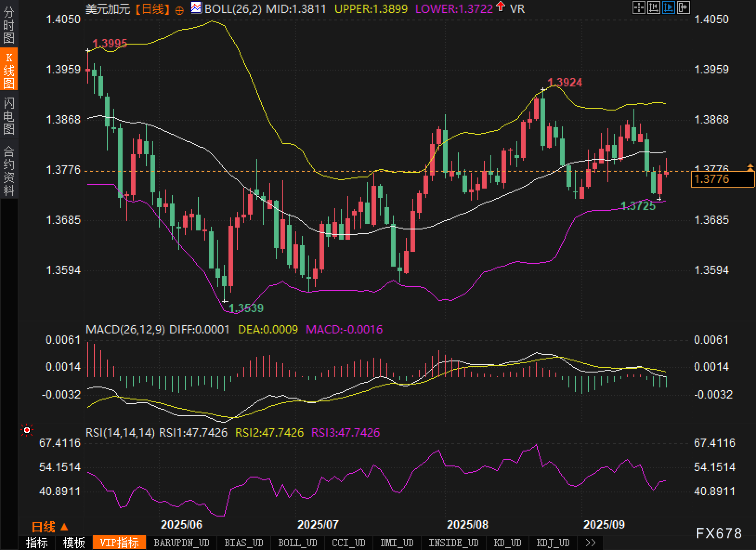Screen dimensions: 756x550
Task: Expand more indicators with the >> arrow
Action: (x=590, y=543)
